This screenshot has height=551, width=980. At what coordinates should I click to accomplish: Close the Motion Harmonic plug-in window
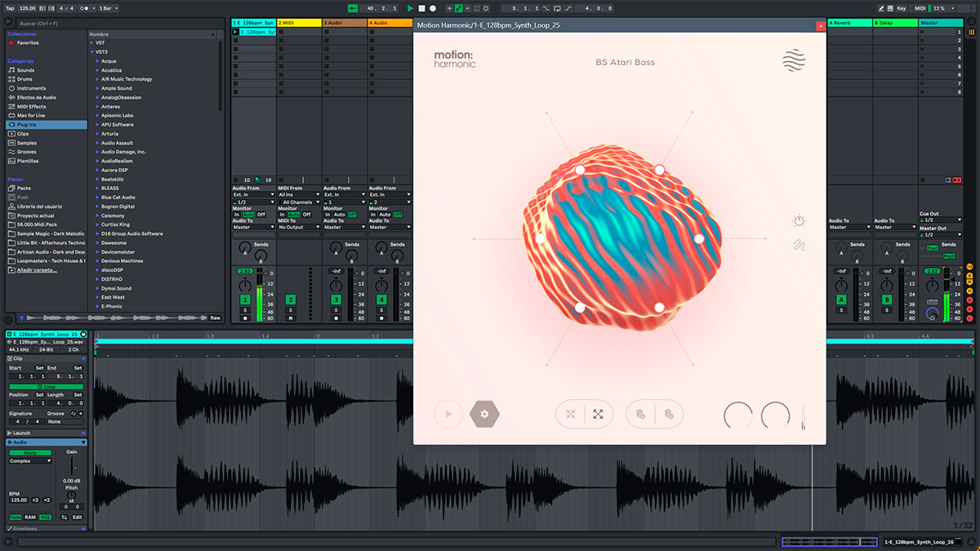coord(820,25)
